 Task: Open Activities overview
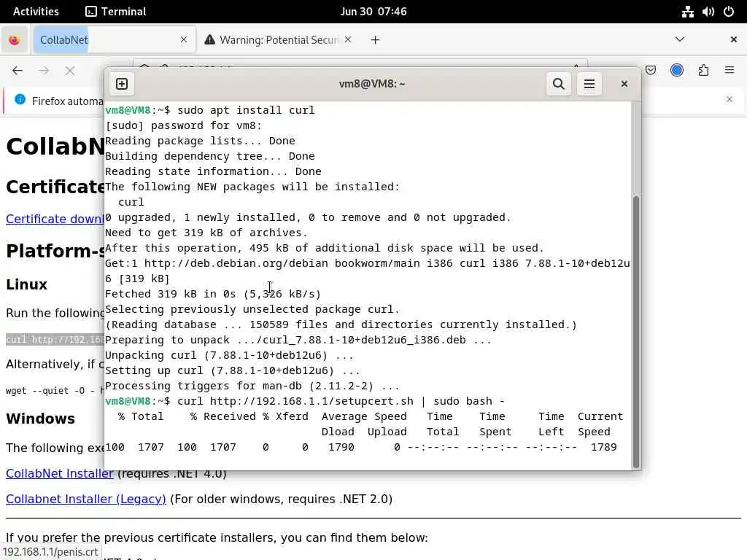point(36,12)
